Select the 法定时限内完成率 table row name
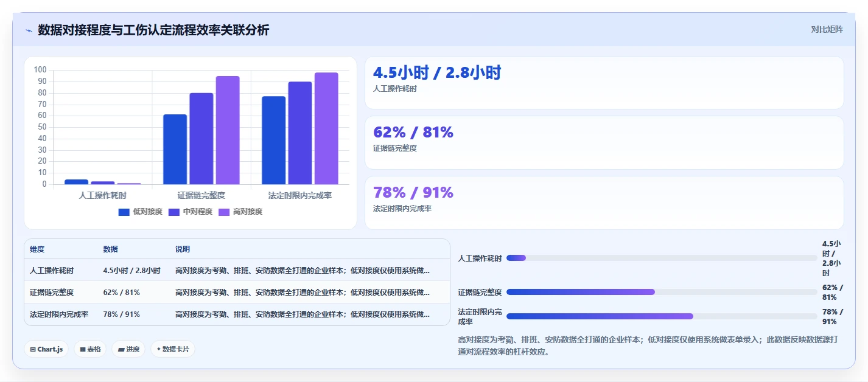This screenshot has height=382, width=868. [59, 314]
